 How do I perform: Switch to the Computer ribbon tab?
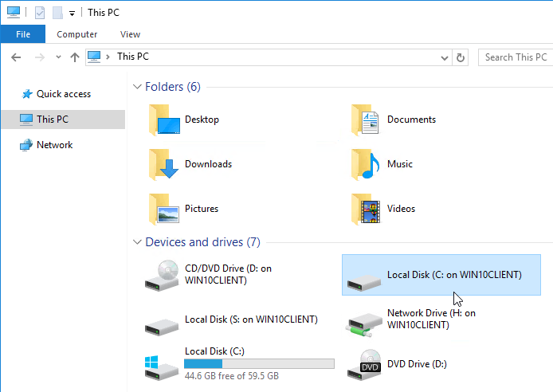76,34
